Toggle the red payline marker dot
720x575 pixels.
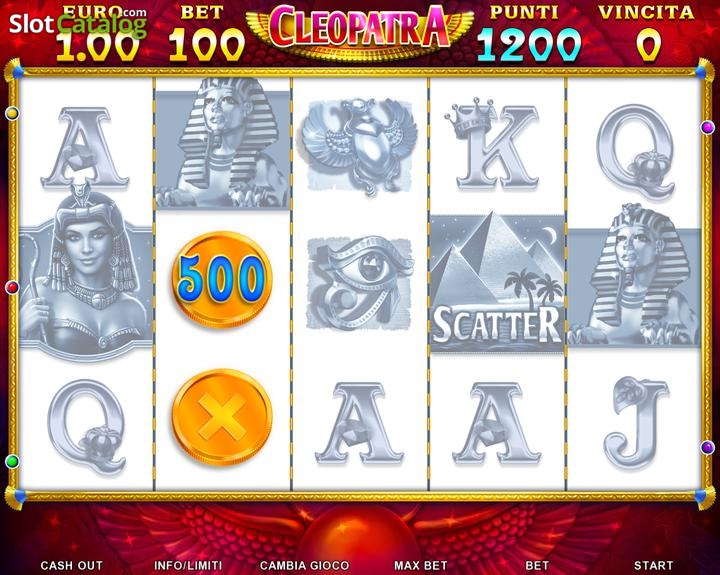click(12, 288)
